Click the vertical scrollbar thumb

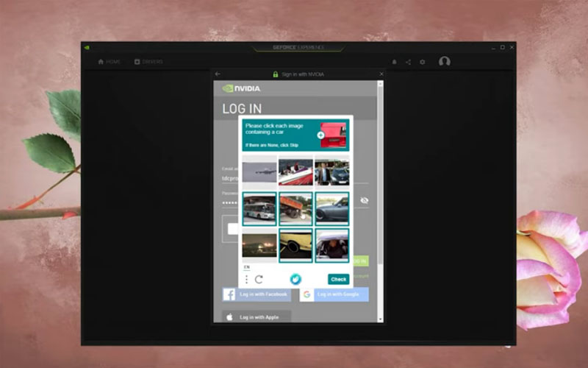click(x=380, y=175)
